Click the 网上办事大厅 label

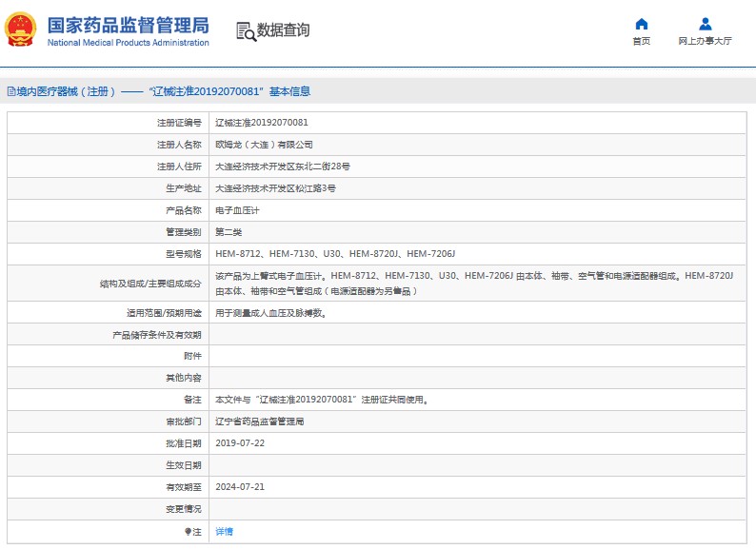click(x=705, y=41)
